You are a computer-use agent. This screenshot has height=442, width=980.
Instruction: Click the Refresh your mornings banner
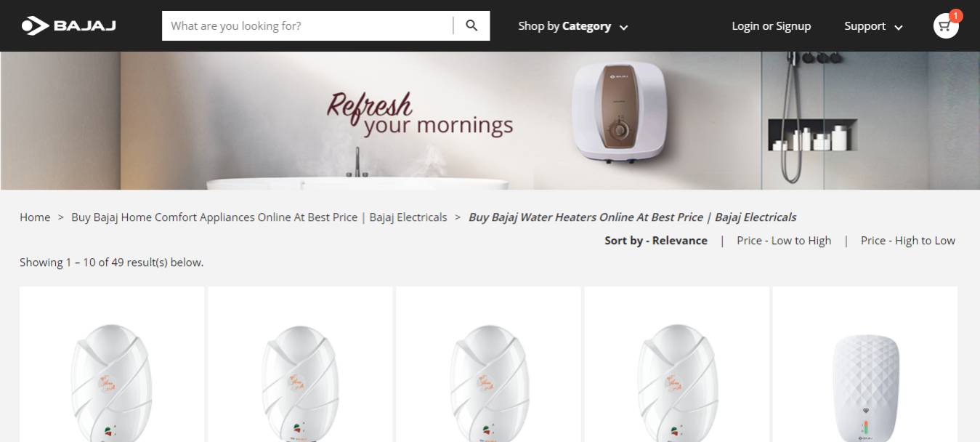(490, 121)
